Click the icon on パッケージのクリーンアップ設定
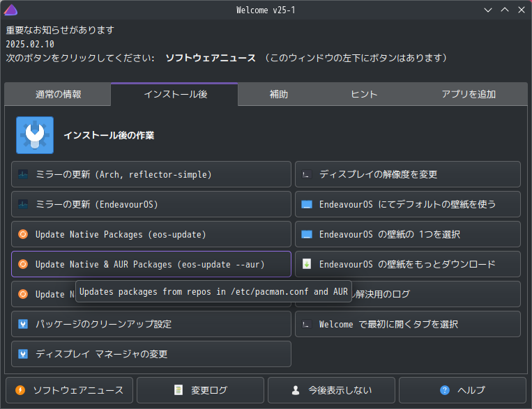Viewport: 532px width, 409px height. tap(23, 324)
